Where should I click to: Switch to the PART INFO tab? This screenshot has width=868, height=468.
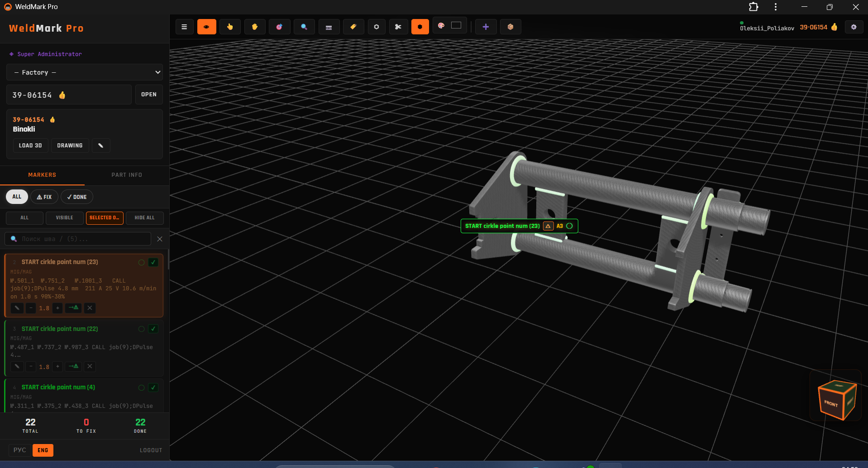point(127,175)
